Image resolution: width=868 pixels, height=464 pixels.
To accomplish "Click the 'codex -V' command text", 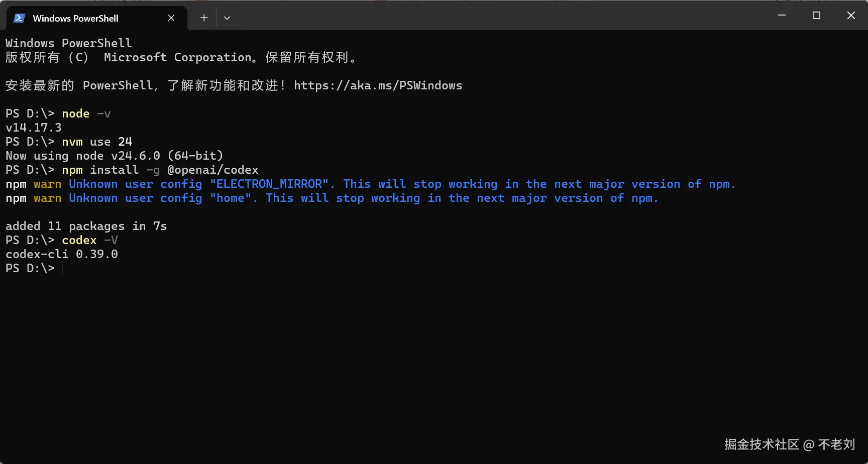I will tap(90, 240).
